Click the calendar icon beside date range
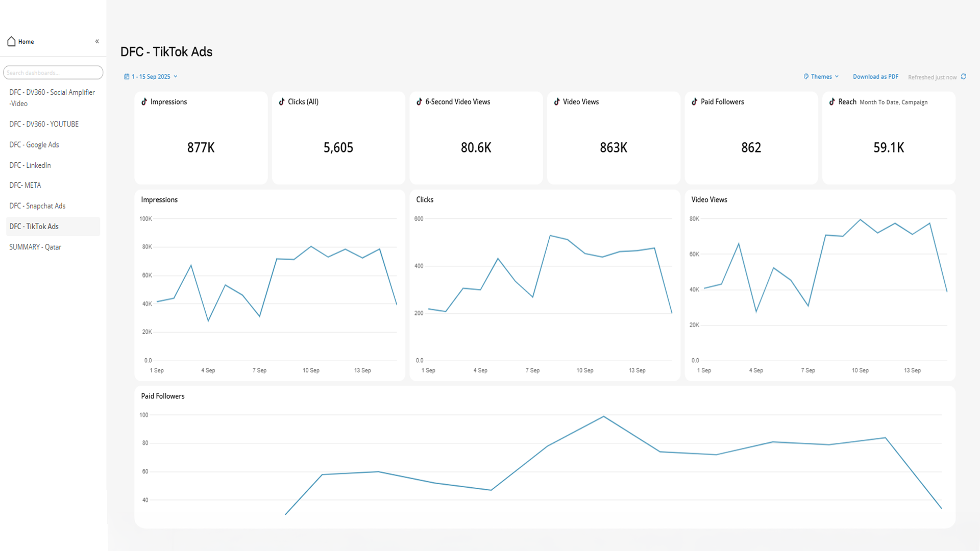Screen dimensions: 980x551 tap(127, 77)
